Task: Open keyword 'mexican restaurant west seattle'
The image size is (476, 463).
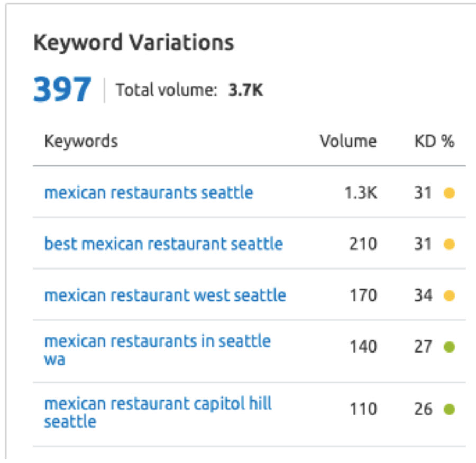Action: (165, 295)
